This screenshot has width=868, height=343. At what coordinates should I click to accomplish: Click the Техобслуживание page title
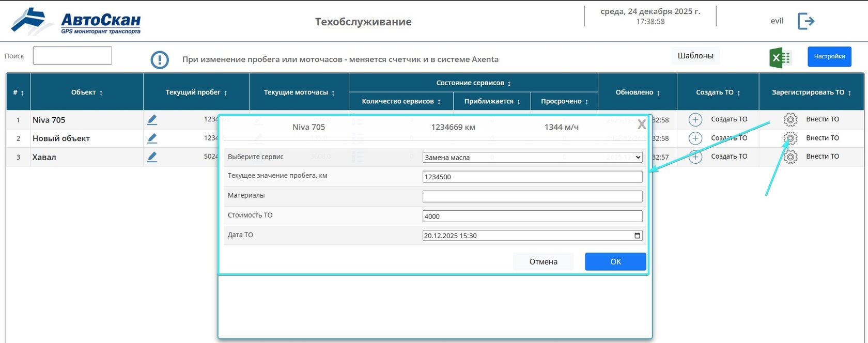[363, 22]
